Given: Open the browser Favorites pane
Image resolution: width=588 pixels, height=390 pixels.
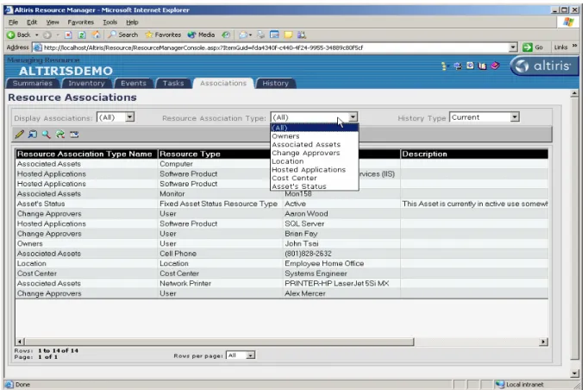Looking at the screenshot, I should click(163, 35).
